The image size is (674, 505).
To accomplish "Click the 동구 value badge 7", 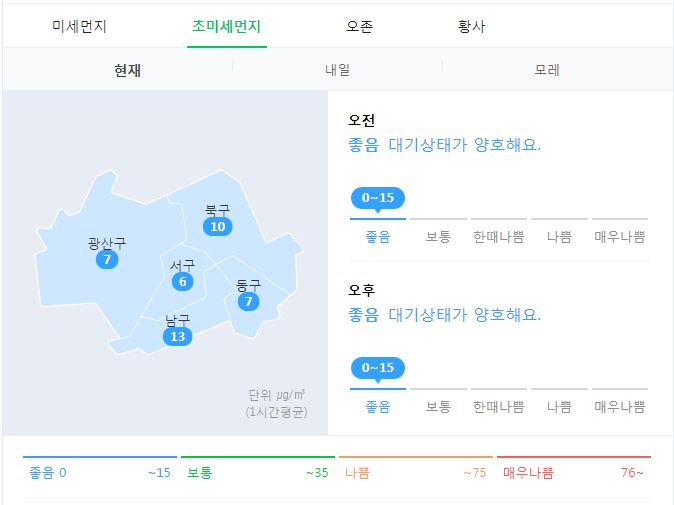I will 248,301.
